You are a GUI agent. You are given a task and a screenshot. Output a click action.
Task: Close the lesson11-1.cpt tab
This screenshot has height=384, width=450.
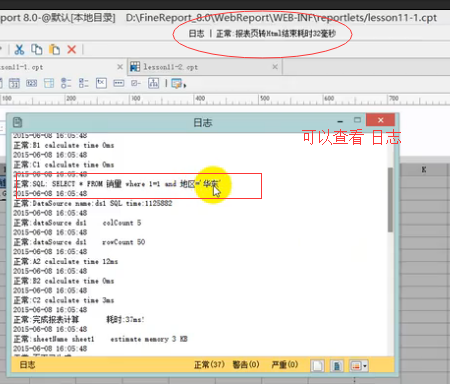pyautogui.click(x=120, y=67)
